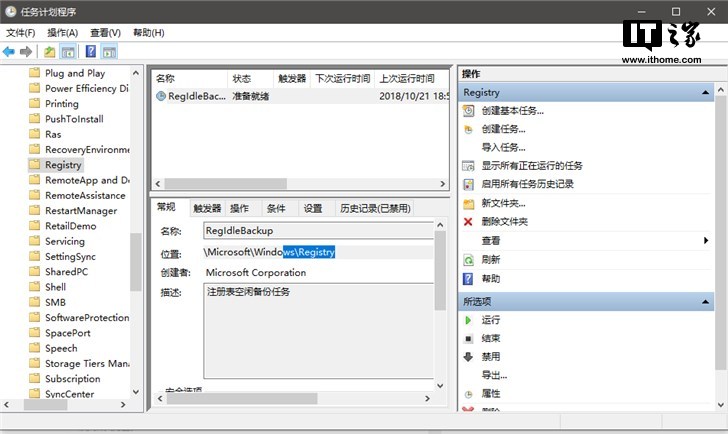This screenshot has width=728, height=434.
Task: Click the tree pane scroll-up arrow
Action: click(x=136, y=73)
